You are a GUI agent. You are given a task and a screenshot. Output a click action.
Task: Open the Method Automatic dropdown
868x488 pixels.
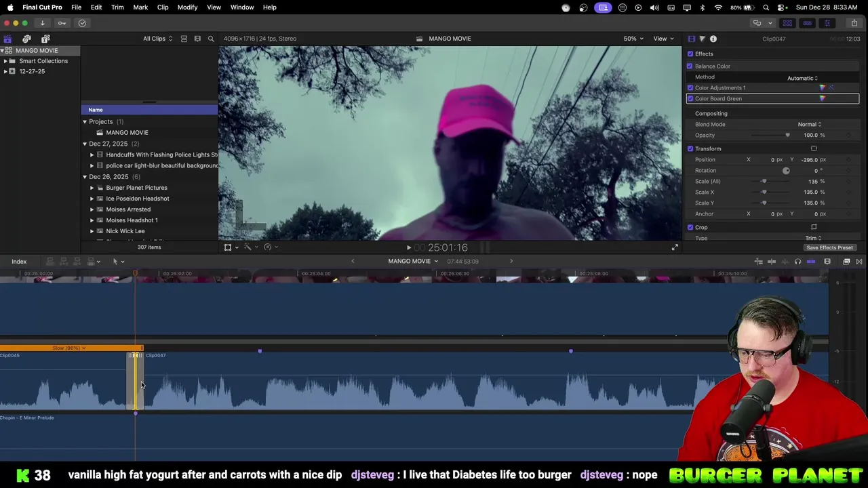point(802,78)
